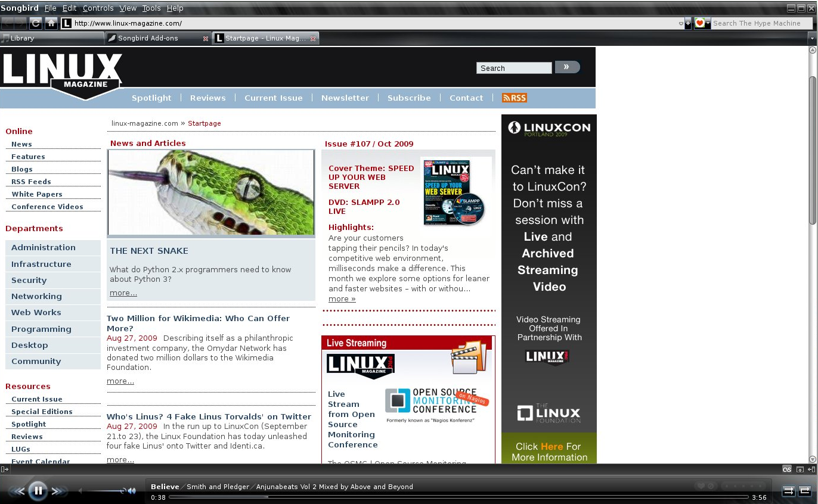Love the current track heart icon
Viewport: 818px width, 504px height.
pos(702,486)
